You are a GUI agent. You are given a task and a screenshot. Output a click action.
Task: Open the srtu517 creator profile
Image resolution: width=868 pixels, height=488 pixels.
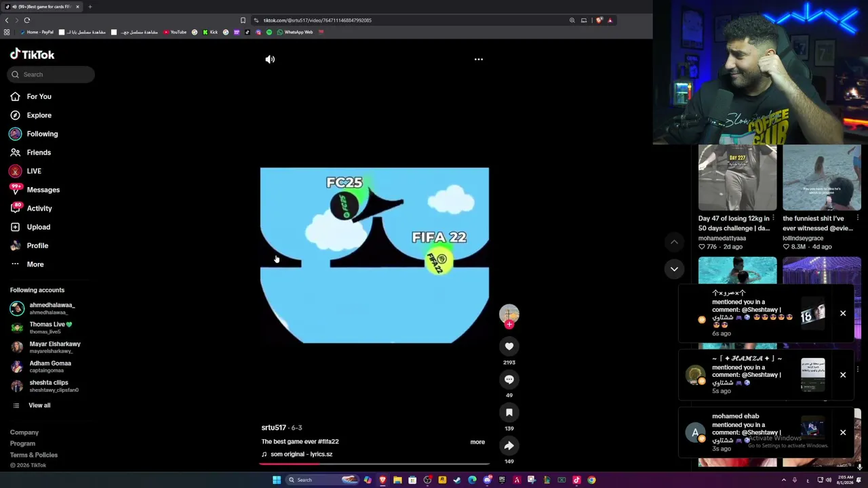[x=274, y=428]
